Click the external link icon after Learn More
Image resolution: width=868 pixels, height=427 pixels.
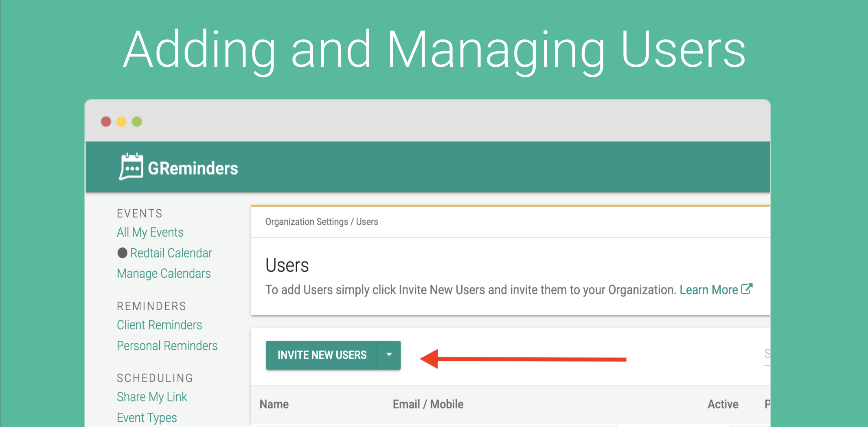click(747, 289)
